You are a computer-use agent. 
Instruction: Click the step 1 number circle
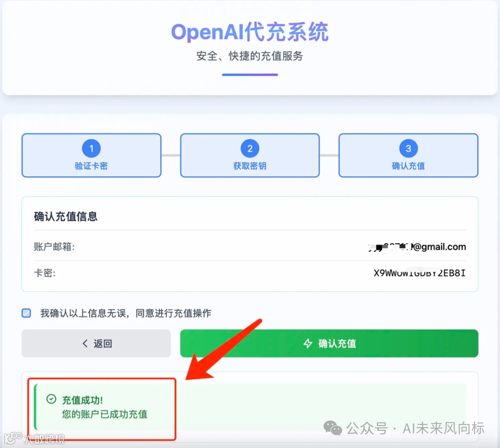click(91, 148)
